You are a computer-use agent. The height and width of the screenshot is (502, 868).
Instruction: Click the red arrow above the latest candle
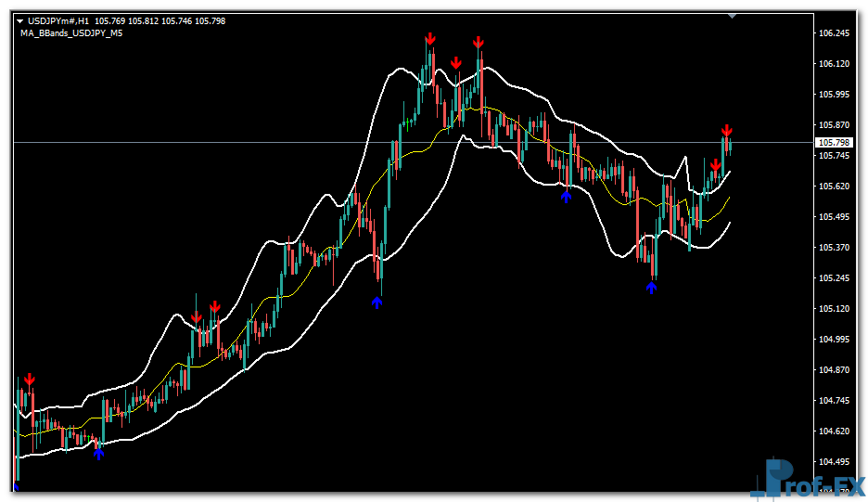click(727, 131)
